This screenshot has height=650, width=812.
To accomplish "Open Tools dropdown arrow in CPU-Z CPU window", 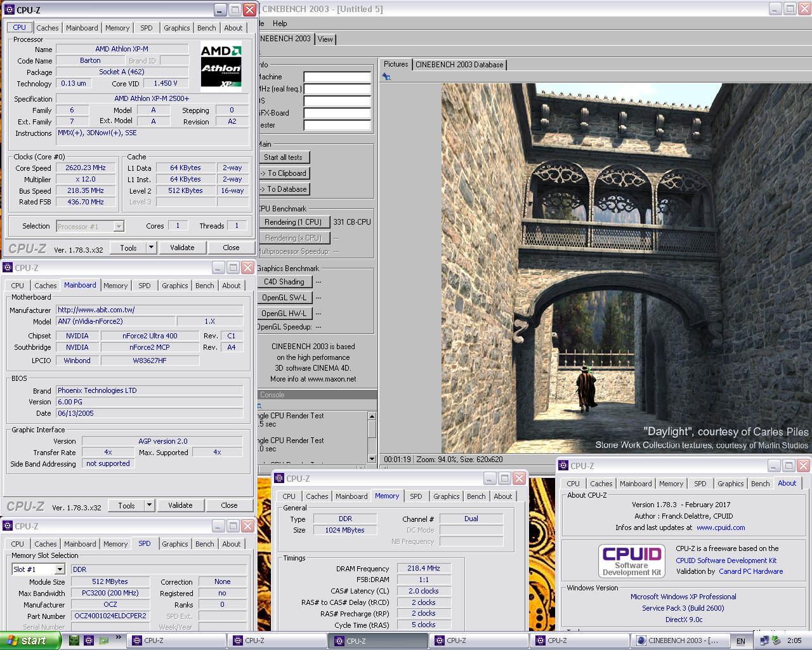I will (x=151, y=248).
